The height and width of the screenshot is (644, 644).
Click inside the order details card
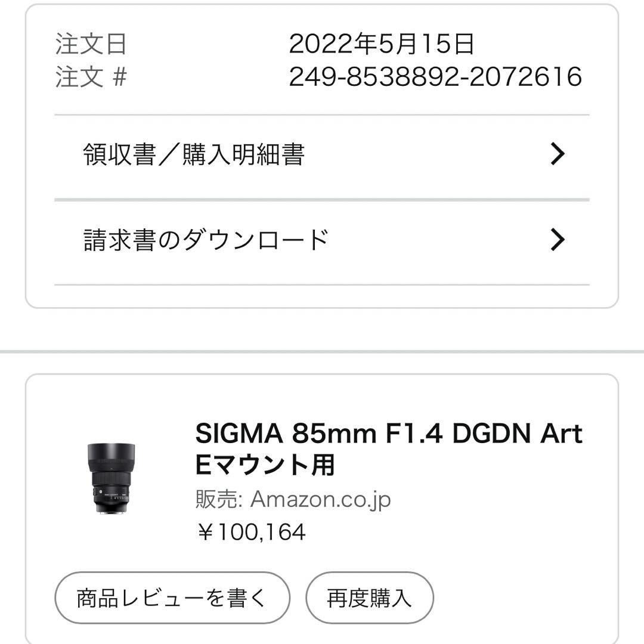click(322, 286)
